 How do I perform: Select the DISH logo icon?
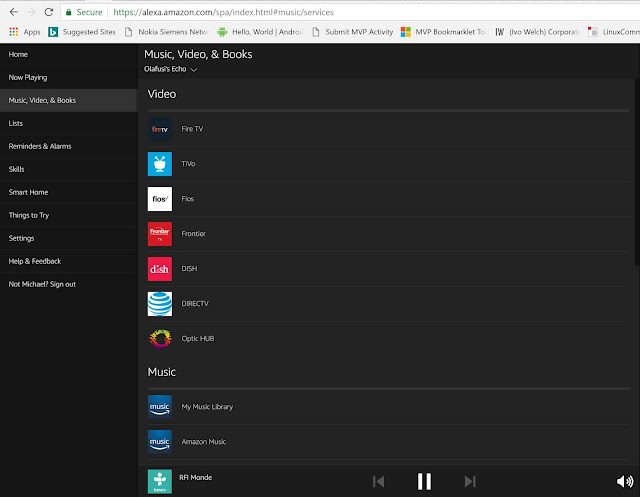click(x=160, y=269)
